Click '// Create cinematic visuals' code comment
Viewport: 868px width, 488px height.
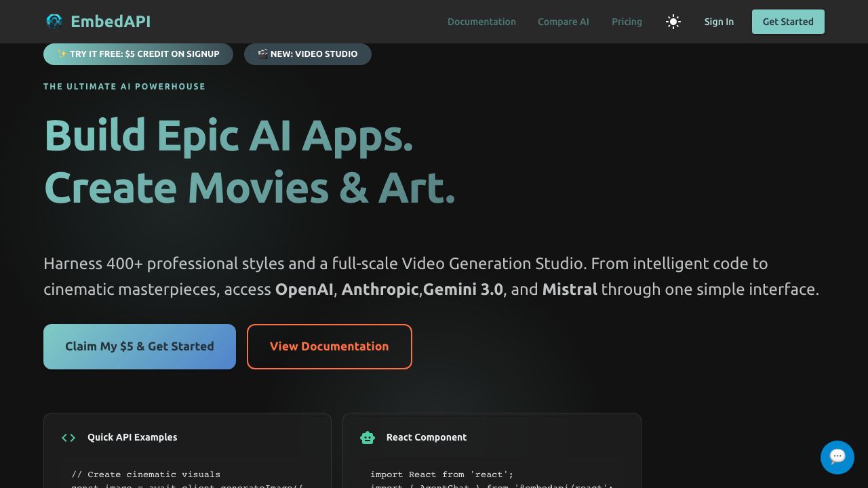[x=146, y=474]
